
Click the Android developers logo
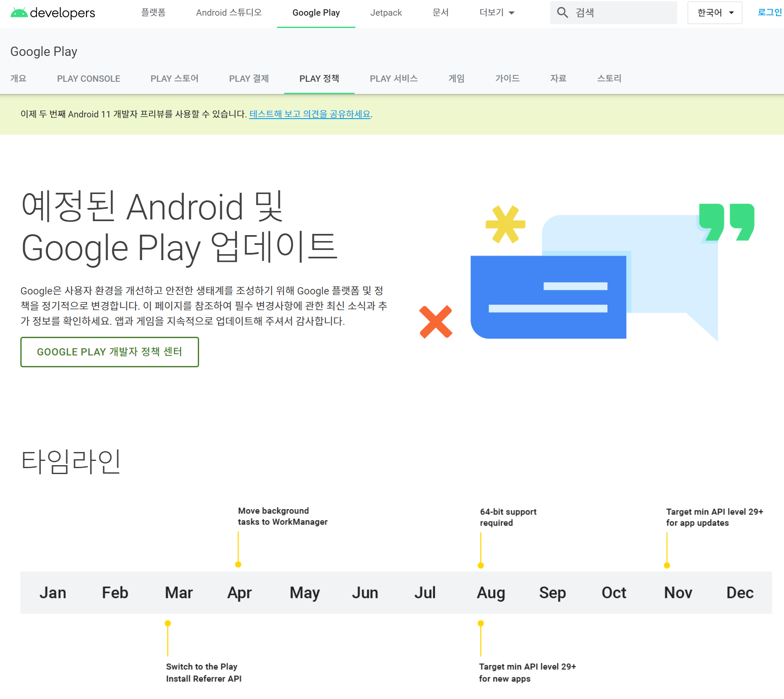(x=53, y=13)
